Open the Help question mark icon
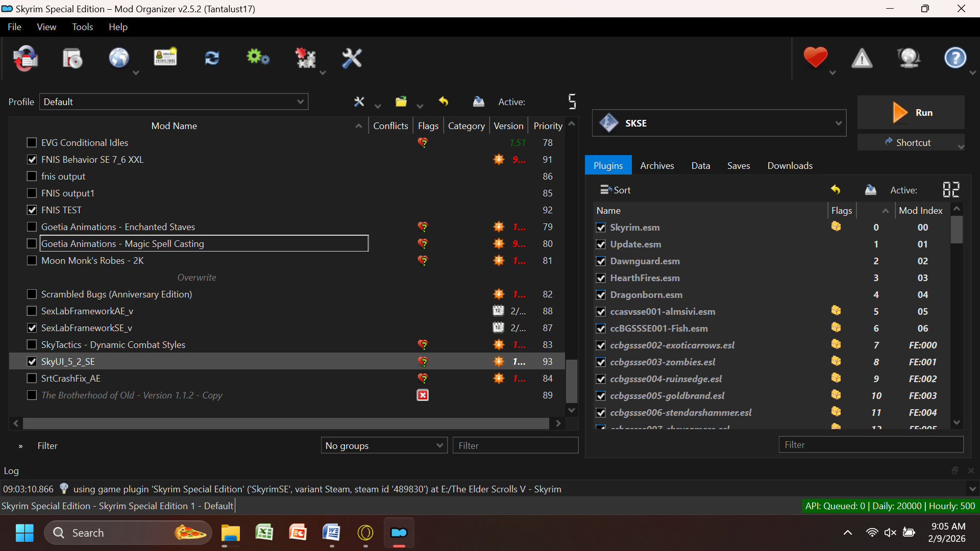 point(955,58)
